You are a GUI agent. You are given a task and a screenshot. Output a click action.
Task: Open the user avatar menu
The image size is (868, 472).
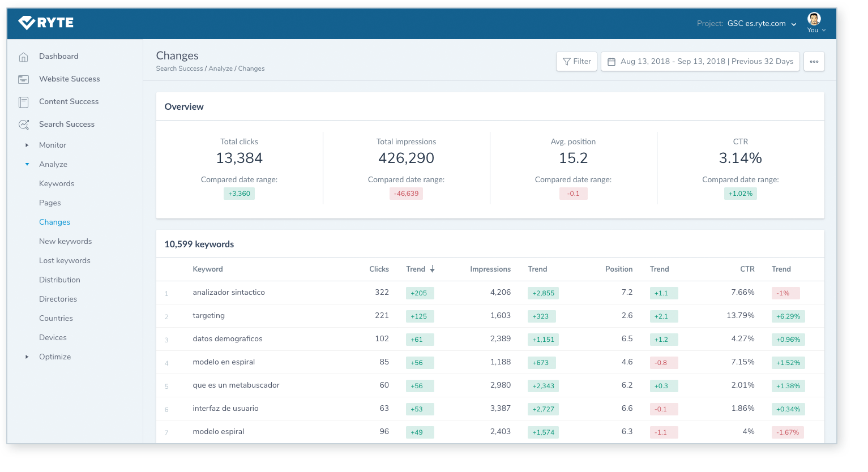tap(815, 23)
